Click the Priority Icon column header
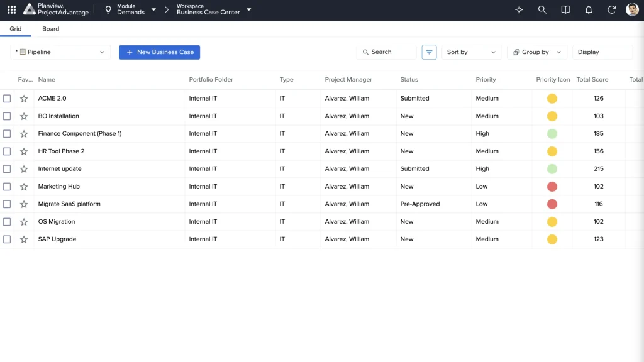The image size is (644, 362). [x=553, y=80]
